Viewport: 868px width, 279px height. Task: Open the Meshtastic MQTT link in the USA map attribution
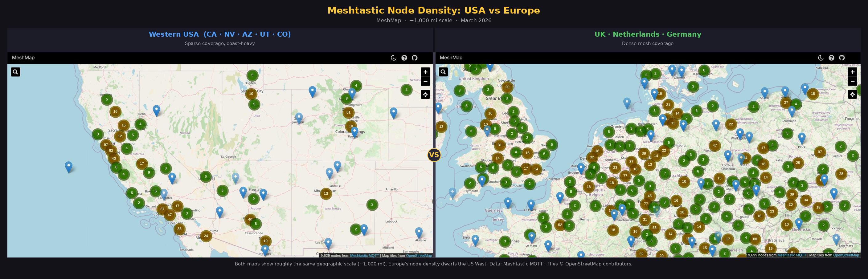pyautogui.click(x=365, y=255)
